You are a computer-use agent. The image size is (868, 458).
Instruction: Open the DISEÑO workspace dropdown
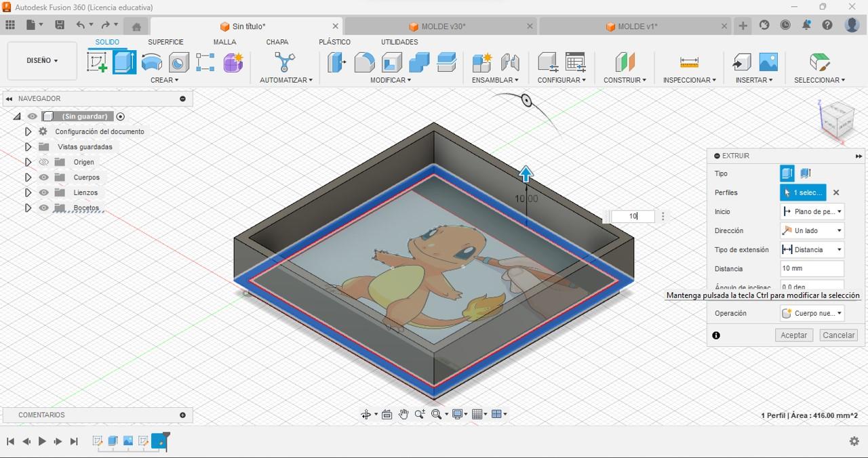tap(42, 60)
